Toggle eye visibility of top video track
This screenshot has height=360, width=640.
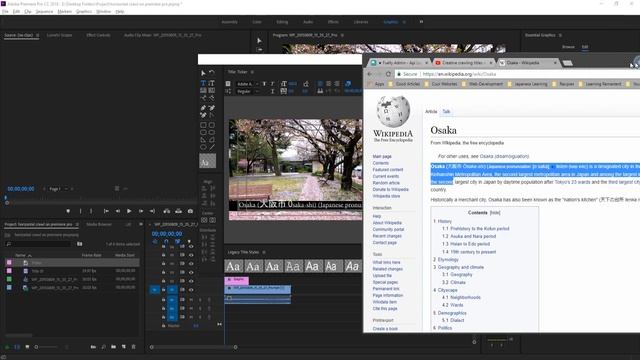click(191, 247)
